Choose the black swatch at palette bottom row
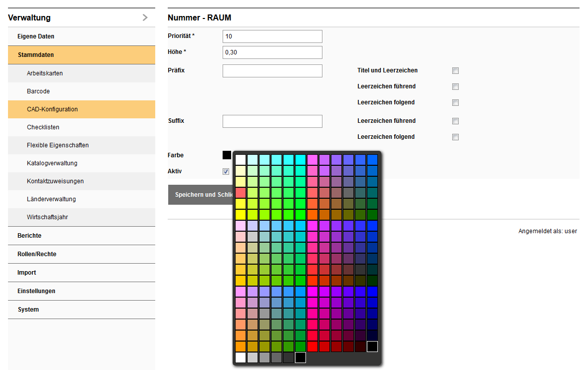 (x=300, y=358)
